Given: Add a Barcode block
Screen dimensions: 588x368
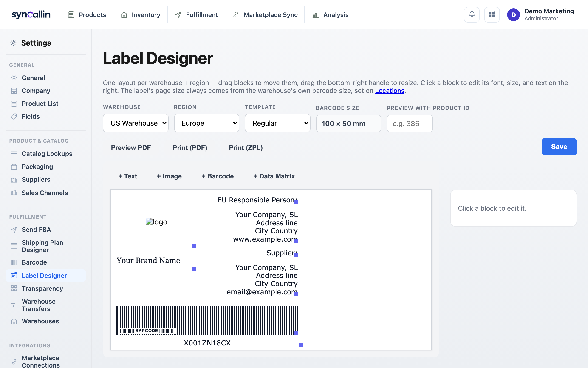Looking at the screenshot, I should [x=218, y=176].
